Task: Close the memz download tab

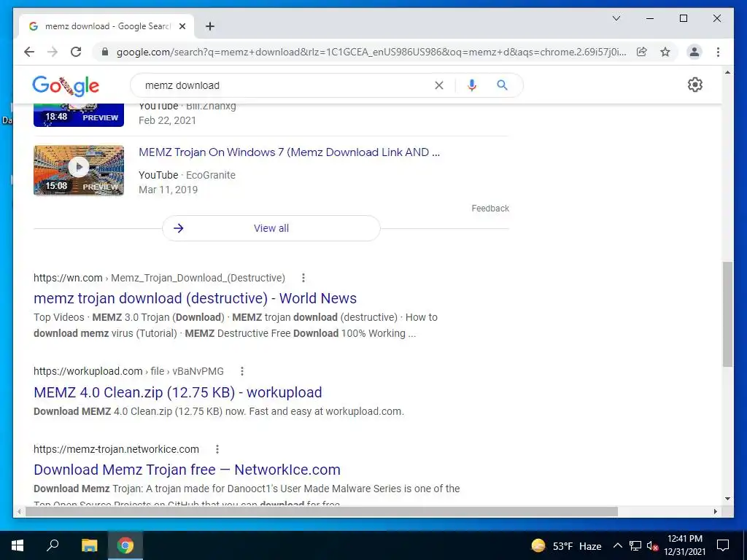Action: (x=182, y=26)
